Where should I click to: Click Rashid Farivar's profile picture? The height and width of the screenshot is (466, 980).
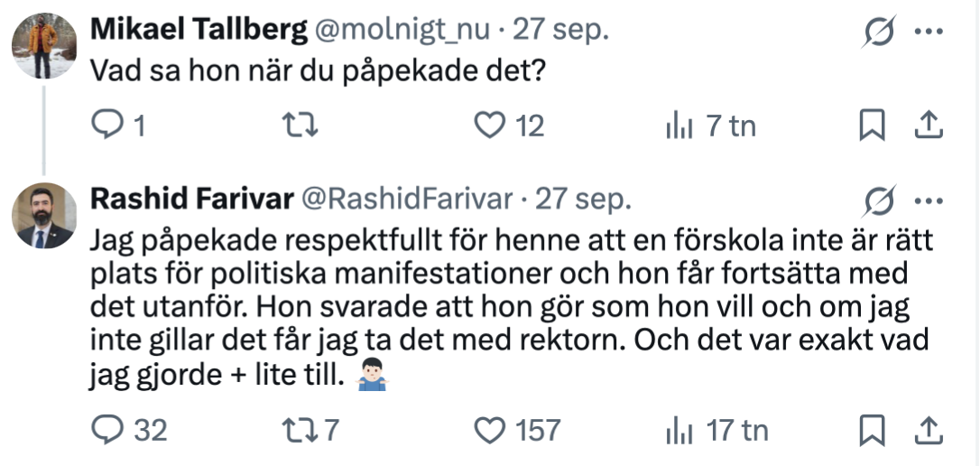point(43,216)
